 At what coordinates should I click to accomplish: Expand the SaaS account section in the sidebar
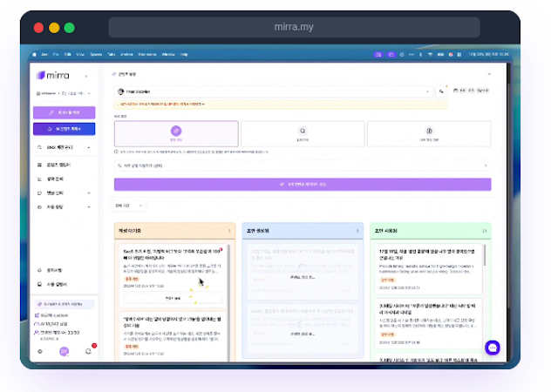(x=64, y=147)
